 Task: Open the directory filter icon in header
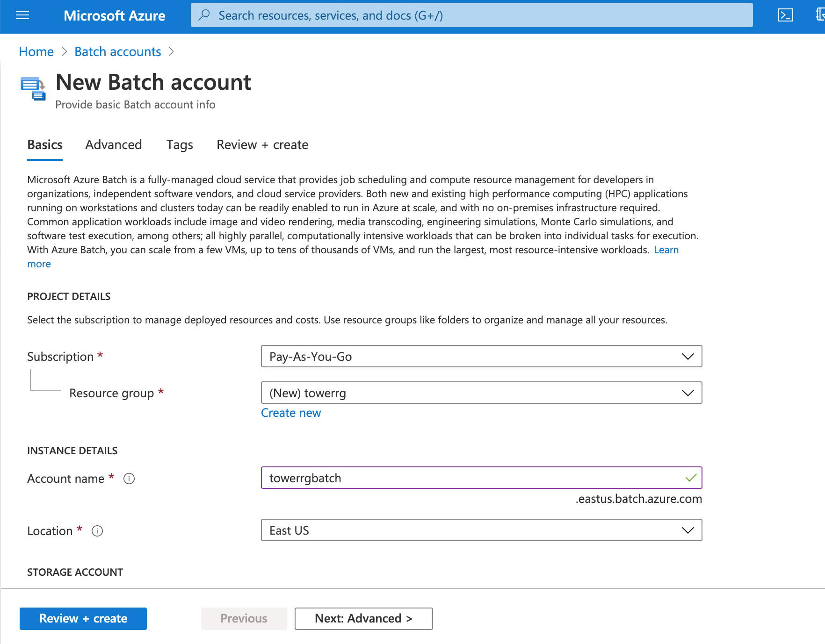pyautogui.click(x=819, y=15)
